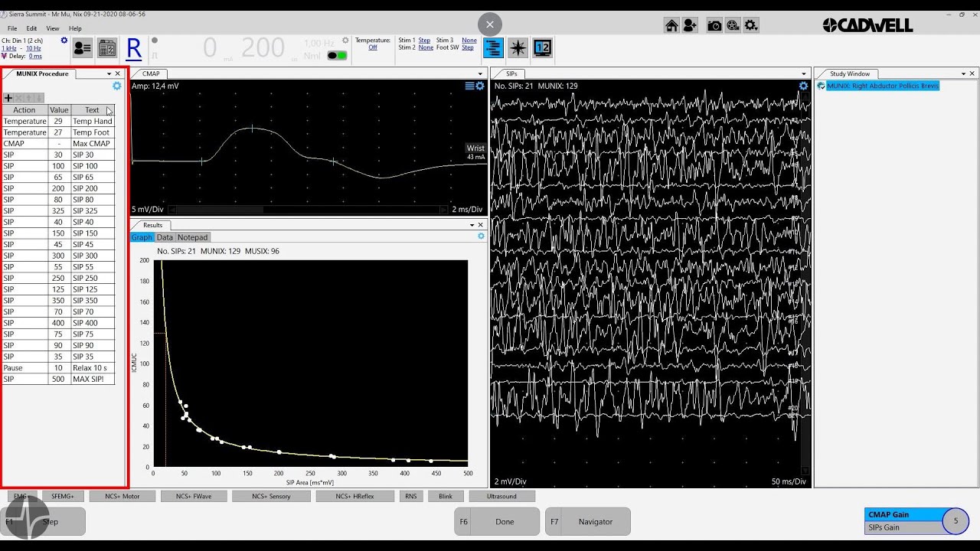980x551 pixels.
Task: Toggle the green stimulator switch
Action: pos(337,55)
